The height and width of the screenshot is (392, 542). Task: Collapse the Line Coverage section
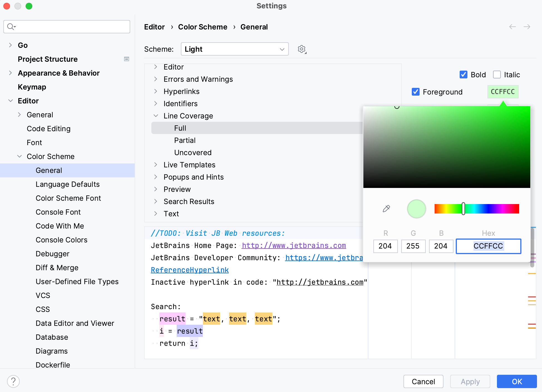[x=156, y=116]
